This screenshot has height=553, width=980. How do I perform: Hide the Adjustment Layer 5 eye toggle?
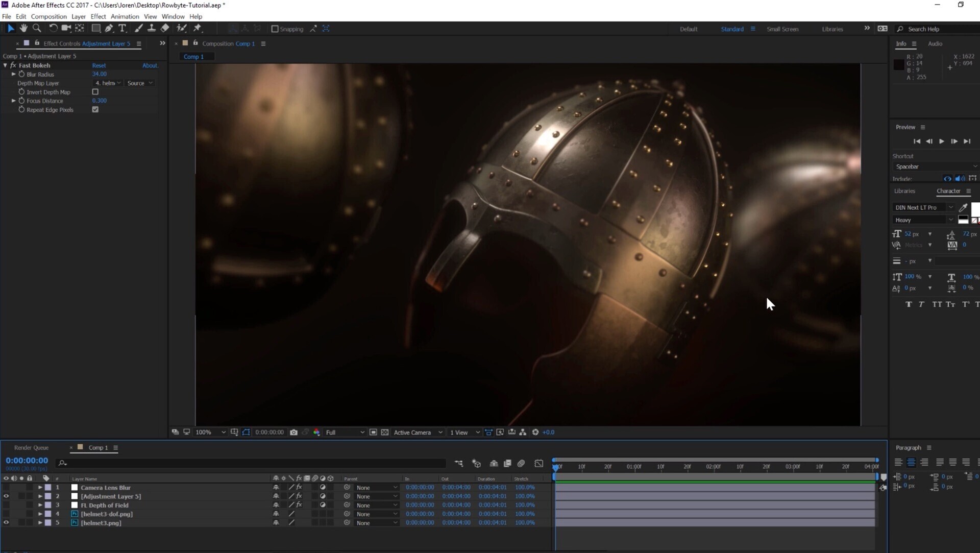[x=6, y=496]
